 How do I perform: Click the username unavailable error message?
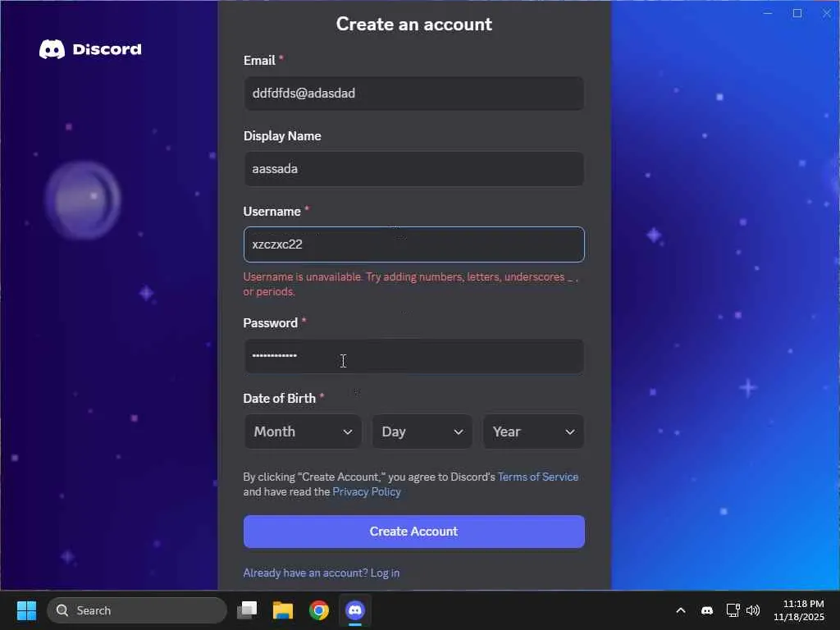point(410,284)
